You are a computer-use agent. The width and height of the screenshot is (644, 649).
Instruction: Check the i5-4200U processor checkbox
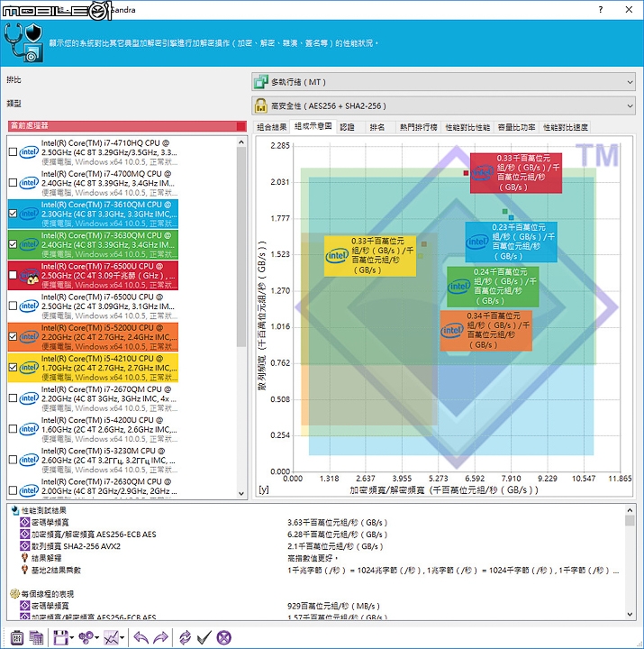pyautogui.click(x=13, y=429)
